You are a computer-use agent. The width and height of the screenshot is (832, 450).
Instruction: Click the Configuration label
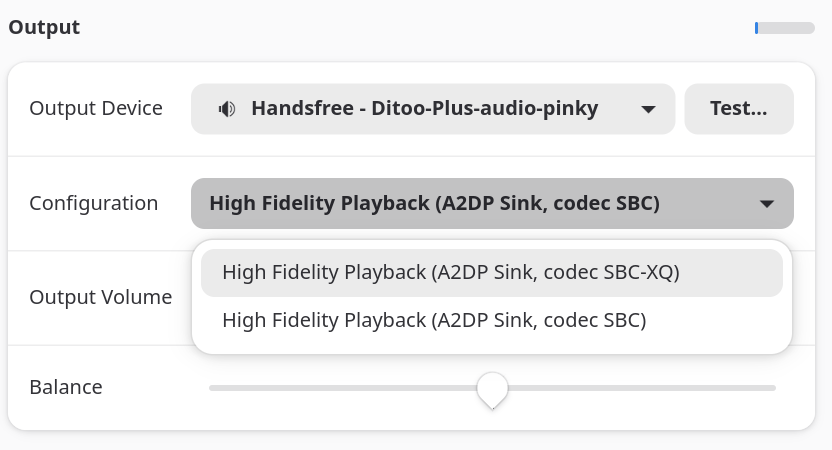coord(94,204)
